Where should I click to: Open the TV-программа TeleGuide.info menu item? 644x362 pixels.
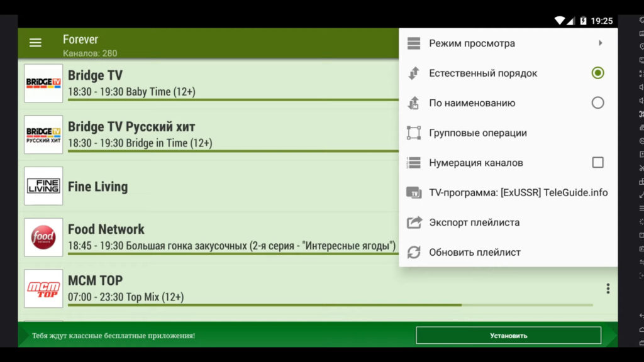[x=518, y=192]
